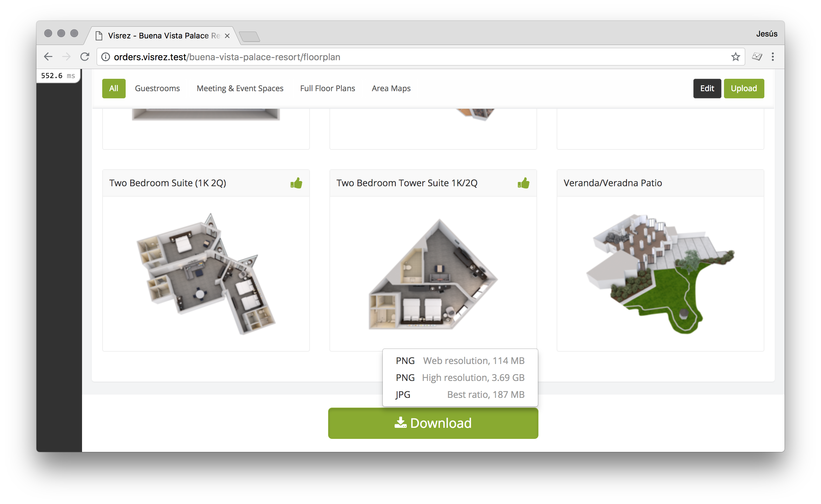Viewport: 821px width, 504px height.
Task: Open Veranda/Veradna Patio floor plan image
Action: click(660, 273)
